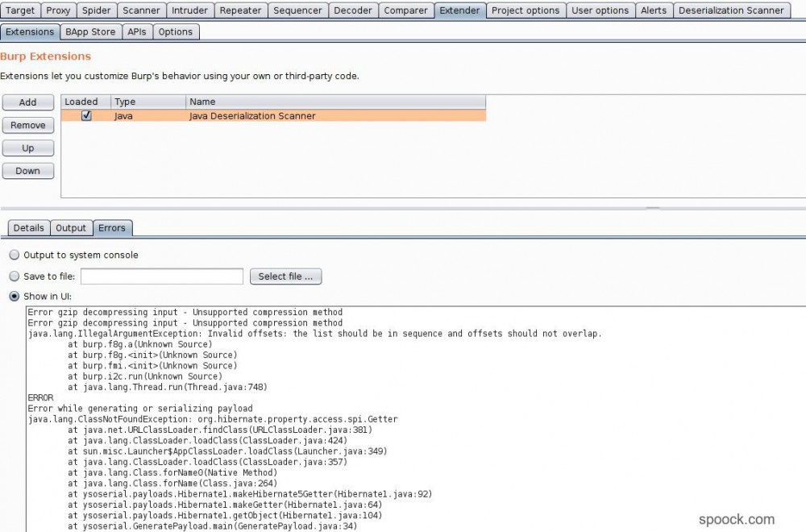The height and width of the screenshot is (532, 806).
Task: Switch to the Proxy tab
Action: click(x=58, y=10)
